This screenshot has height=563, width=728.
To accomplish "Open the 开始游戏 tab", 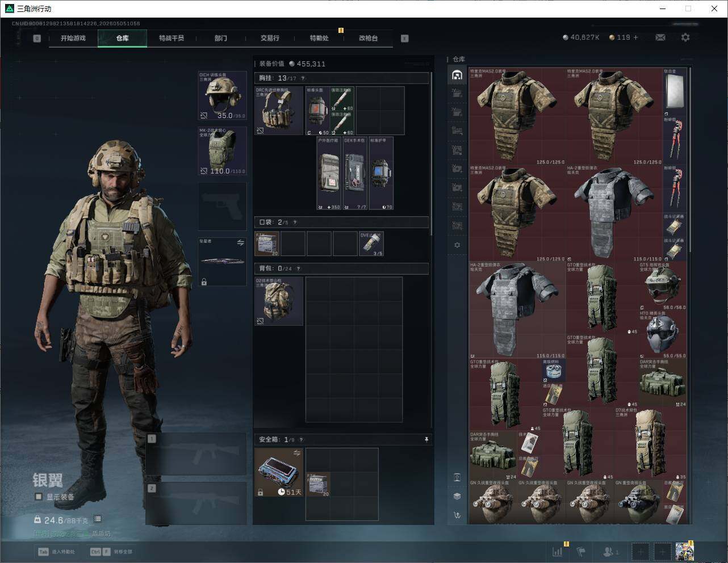I will click(73, 38).
